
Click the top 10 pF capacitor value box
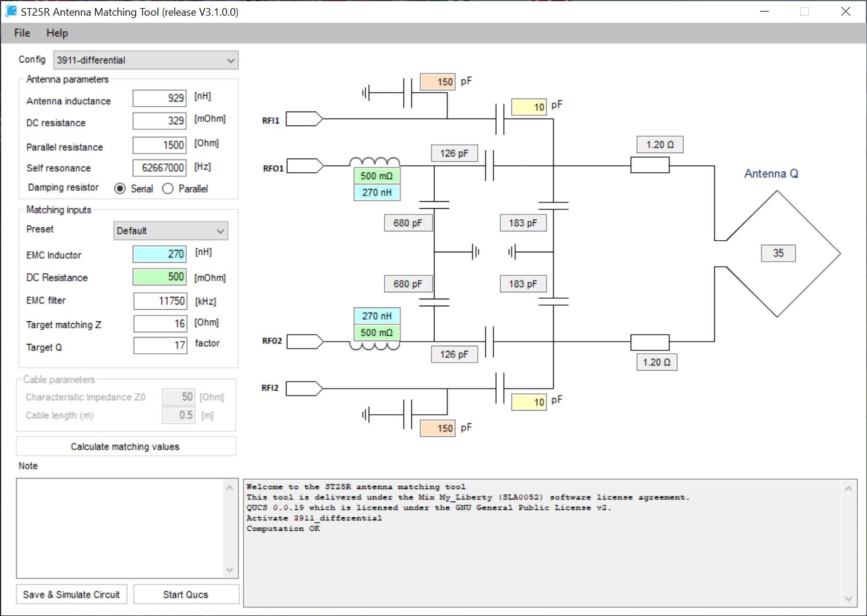pyautogui.click(x=529, y=107)
